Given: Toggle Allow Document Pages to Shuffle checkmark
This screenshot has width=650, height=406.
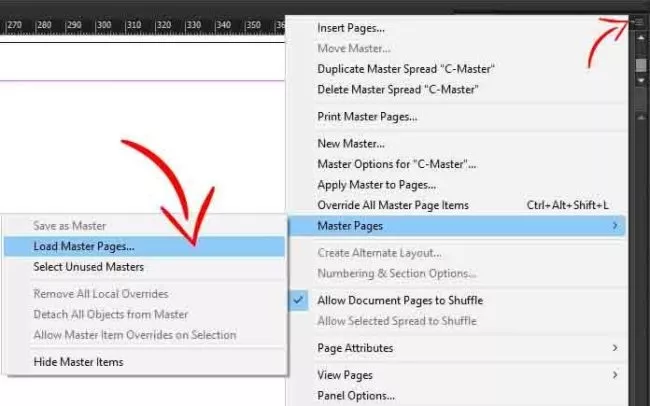Looking at the screenshot, I should (x=299, y=300).
